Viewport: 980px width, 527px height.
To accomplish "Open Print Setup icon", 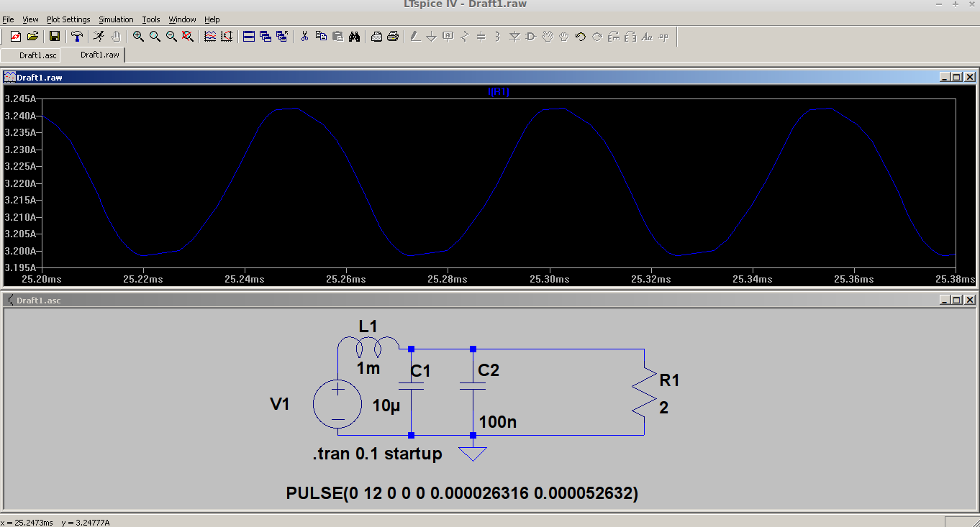I will [x=376, y=37].
